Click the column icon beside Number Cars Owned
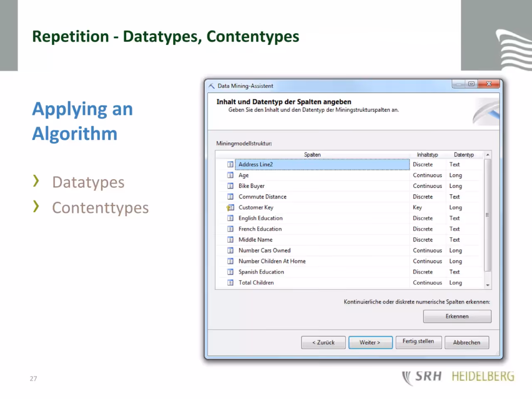Screen dimensions: 532x399 click(230, 251)
